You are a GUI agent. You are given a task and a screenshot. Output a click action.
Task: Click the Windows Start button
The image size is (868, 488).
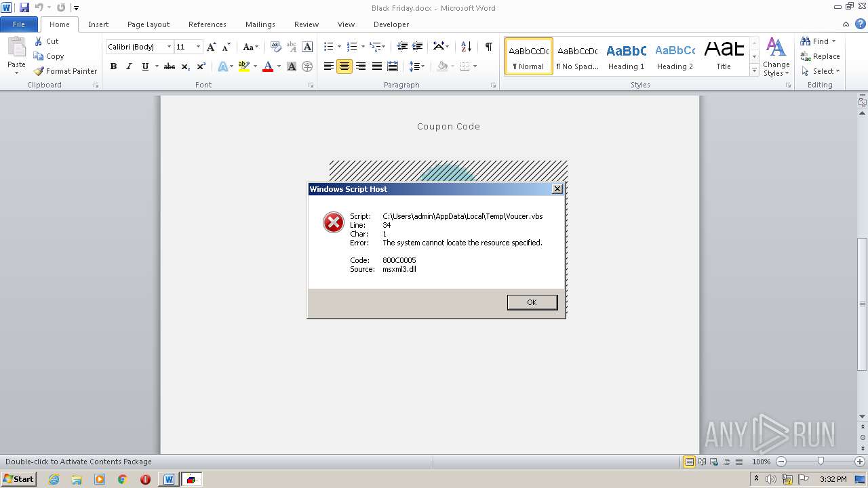[x=18, y=479]
